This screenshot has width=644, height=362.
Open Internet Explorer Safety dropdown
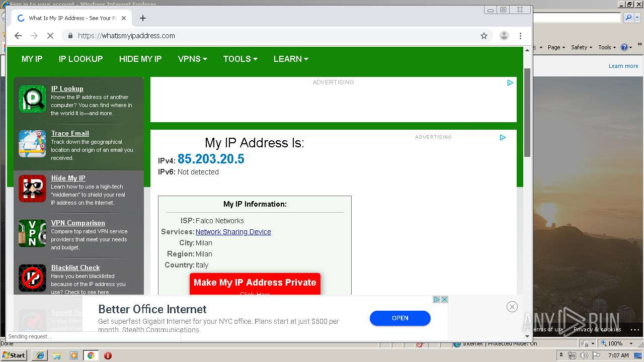click(x=582, y=47)
